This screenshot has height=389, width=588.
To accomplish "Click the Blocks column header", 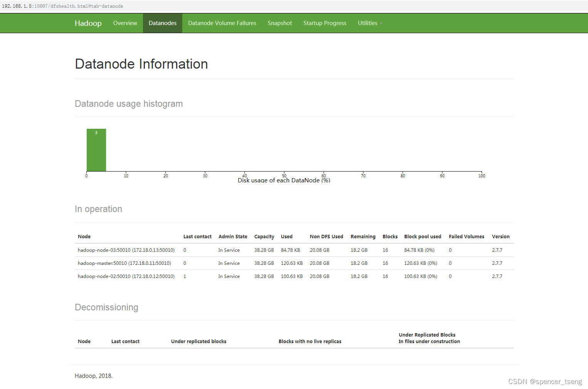I will pos(390,236).
